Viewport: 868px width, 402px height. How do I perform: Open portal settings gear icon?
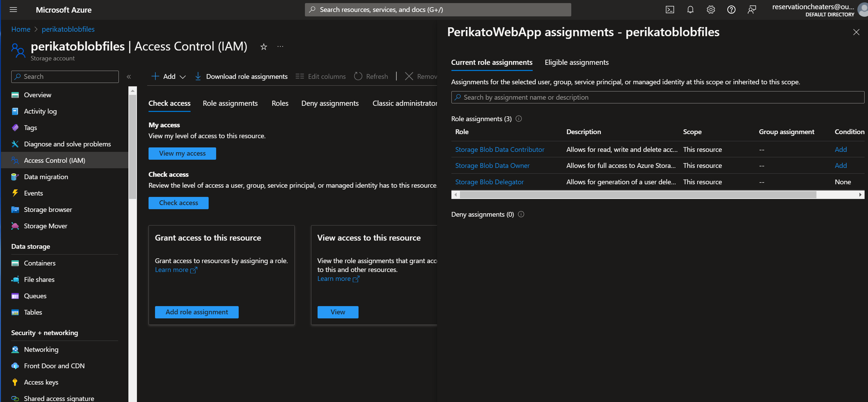(x=711, y=10)
